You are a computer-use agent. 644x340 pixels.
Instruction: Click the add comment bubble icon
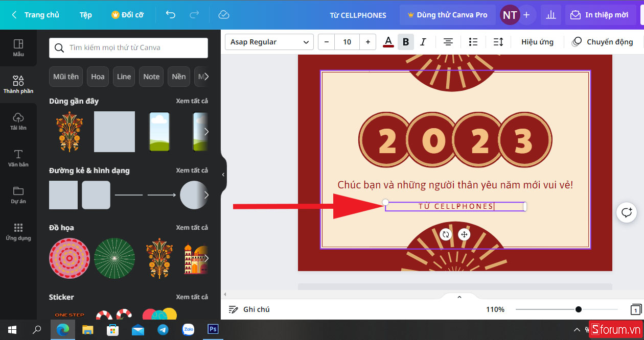coord(627,212)
